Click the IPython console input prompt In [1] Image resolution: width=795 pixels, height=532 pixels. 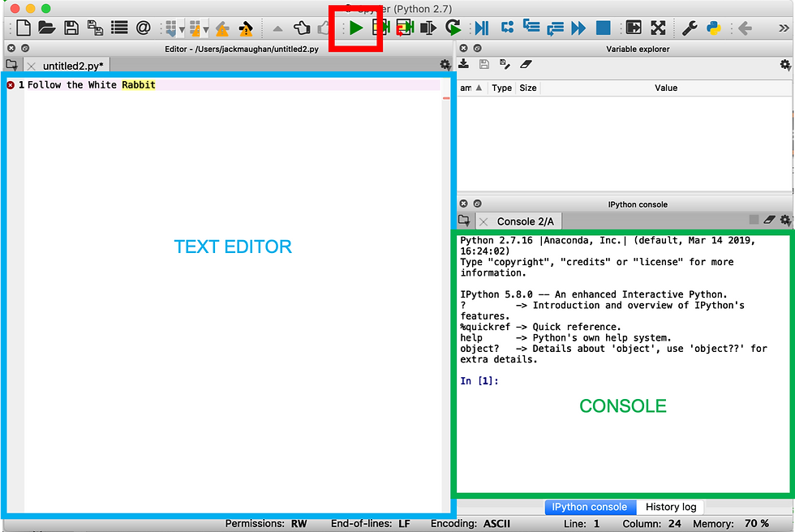point(479,381)
